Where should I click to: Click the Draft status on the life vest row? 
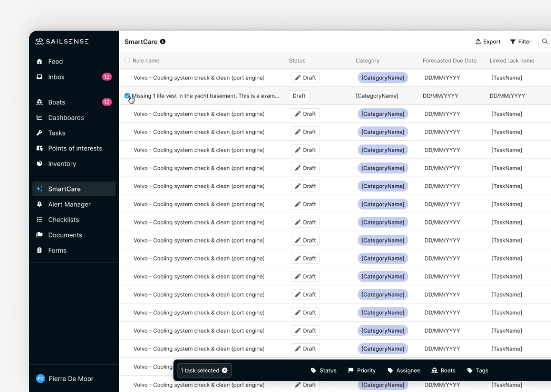299,96
